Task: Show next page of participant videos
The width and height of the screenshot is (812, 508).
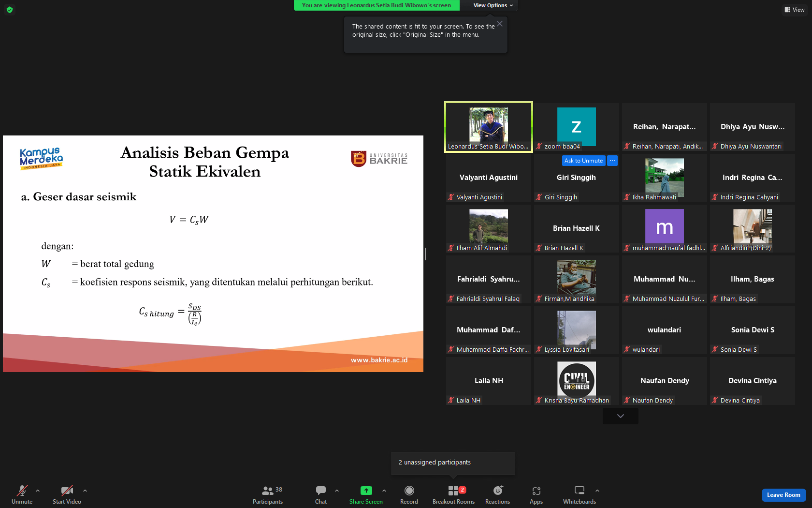Action: (621, 416)
